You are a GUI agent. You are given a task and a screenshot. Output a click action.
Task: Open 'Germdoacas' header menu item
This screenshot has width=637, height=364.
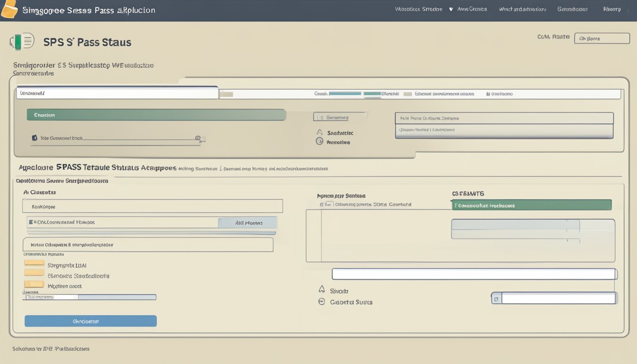[573, 9]
